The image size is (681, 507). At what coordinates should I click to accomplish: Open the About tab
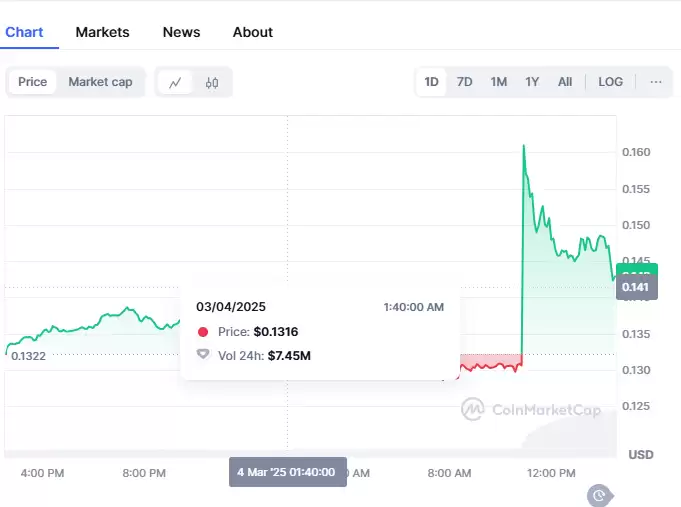point(253,32)
